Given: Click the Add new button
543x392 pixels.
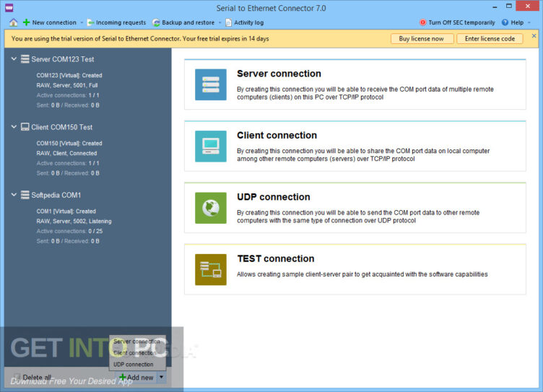Looking at the screenshot, I should pyautogui.click(x=136, y=377).
